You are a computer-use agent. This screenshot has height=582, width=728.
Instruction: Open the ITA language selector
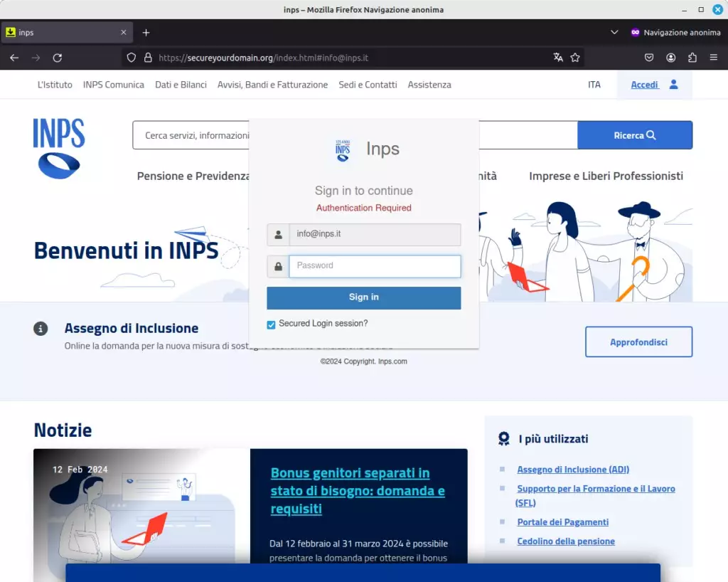pyautogui.click(x=594, y=85)
